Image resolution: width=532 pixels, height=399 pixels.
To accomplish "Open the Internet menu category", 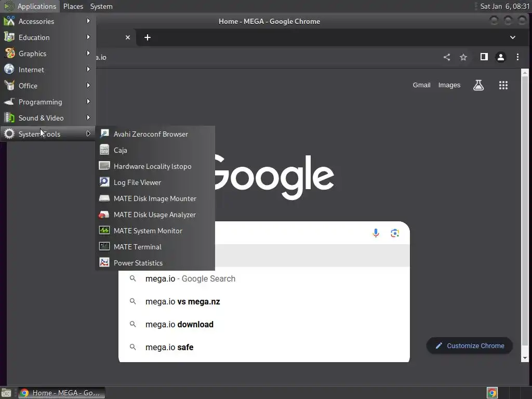I will 48,70.
